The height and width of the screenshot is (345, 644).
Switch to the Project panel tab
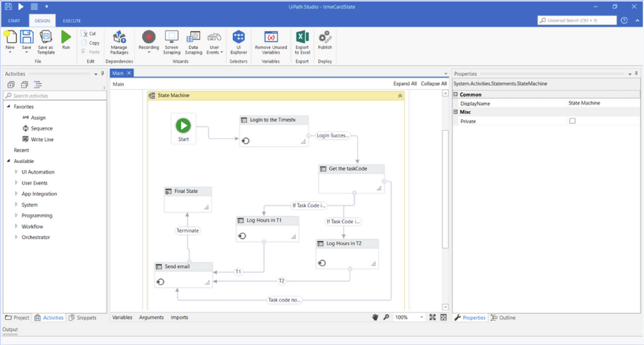click(x=17, y=318)
